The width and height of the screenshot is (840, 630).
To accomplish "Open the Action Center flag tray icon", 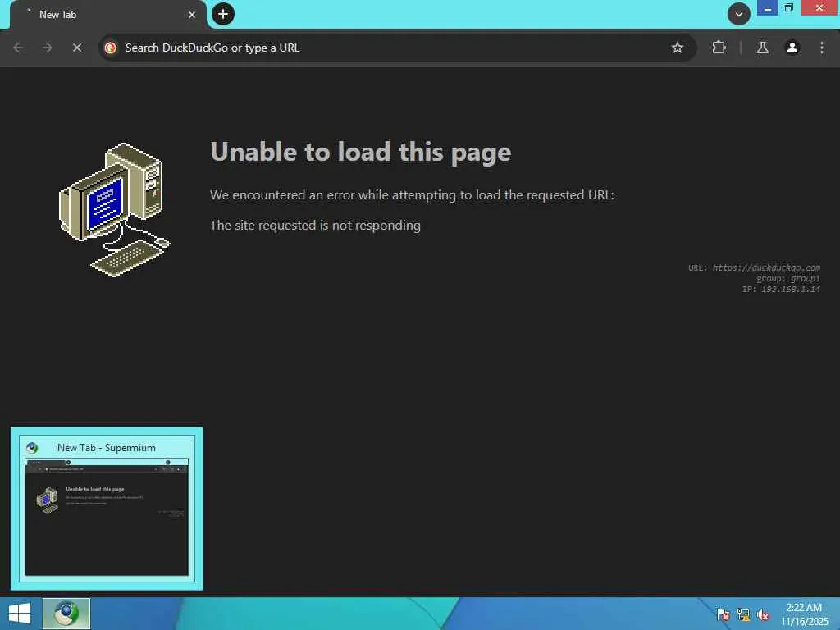I will tap(724, 614).
